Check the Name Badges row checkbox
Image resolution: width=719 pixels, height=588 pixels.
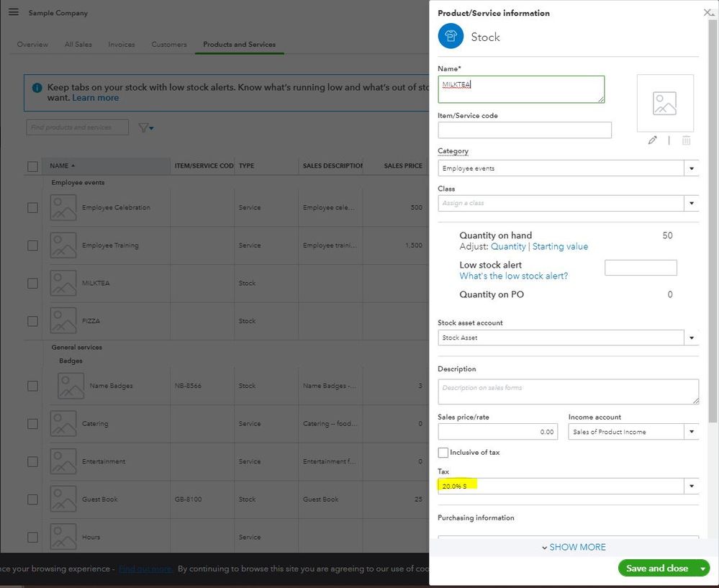point(32,386)
